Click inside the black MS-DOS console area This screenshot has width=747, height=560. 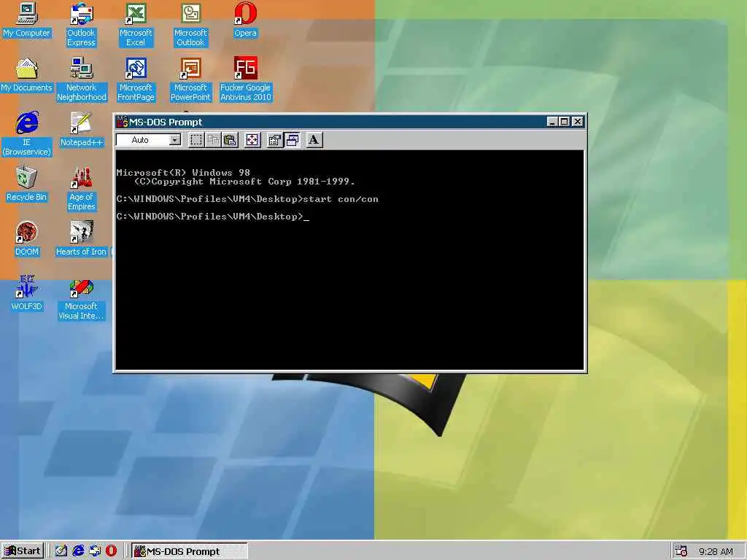[349, 260]
